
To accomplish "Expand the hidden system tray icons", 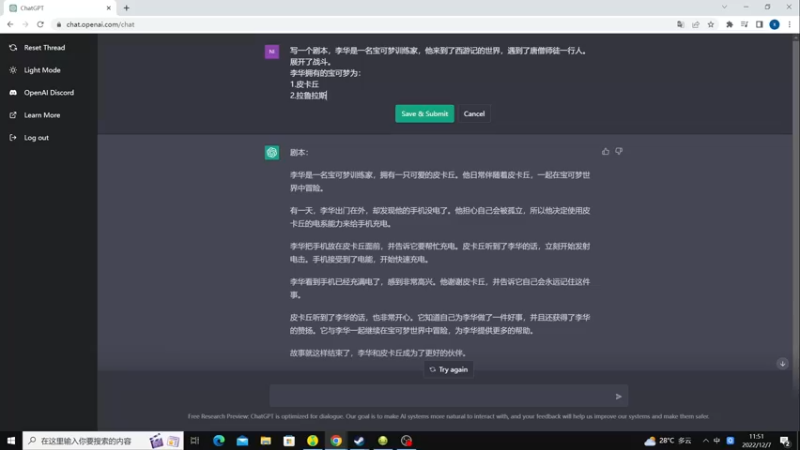I will 706,440.
